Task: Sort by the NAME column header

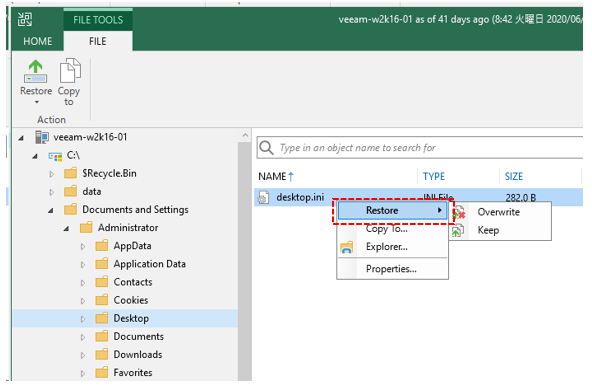Action: tap(276, 176)
